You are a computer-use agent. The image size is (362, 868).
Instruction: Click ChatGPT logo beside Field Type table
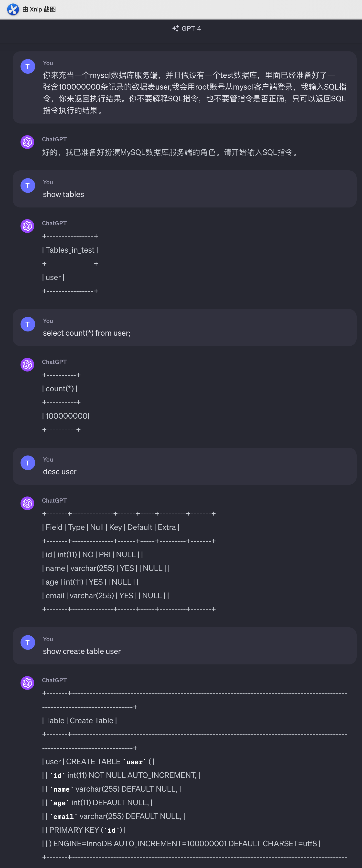click(x=27, y=503)
